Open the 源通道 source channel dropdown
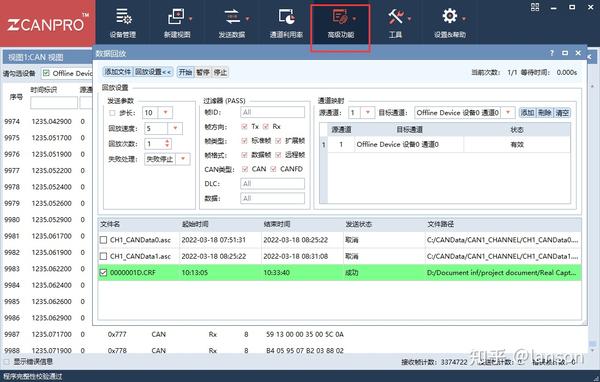Screen dimensions: 600x382 coord(367,113)
